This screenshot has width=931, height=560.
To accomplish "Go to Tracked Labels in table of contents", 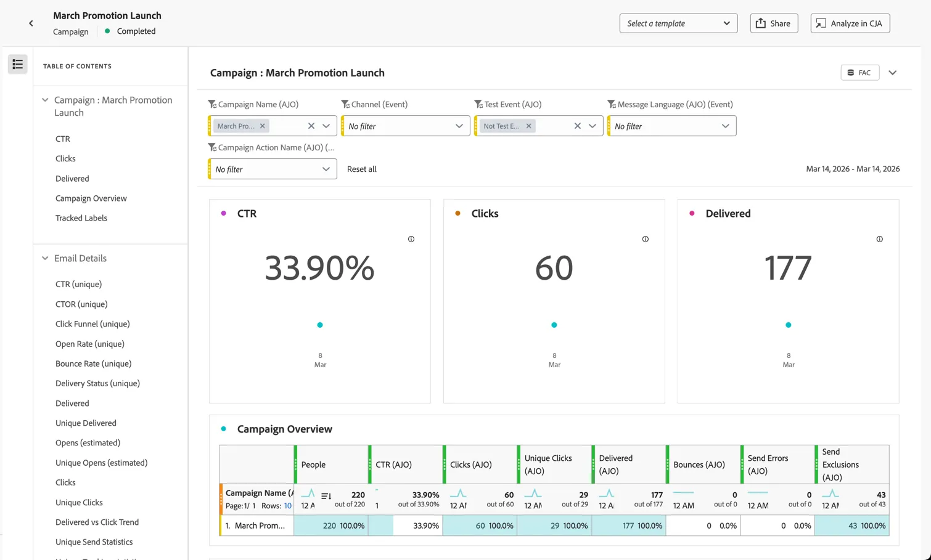I will [81, 218].
